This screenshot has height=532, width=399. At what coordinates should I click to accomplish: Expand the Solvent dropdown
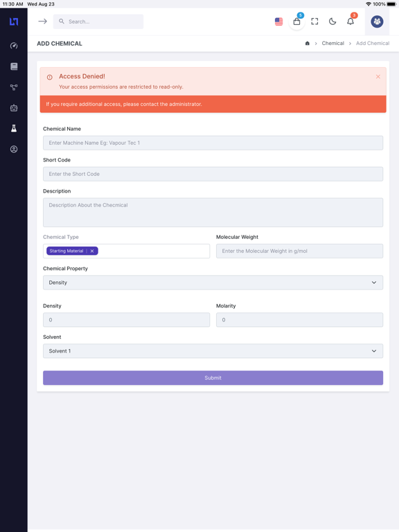click(213, 351)
